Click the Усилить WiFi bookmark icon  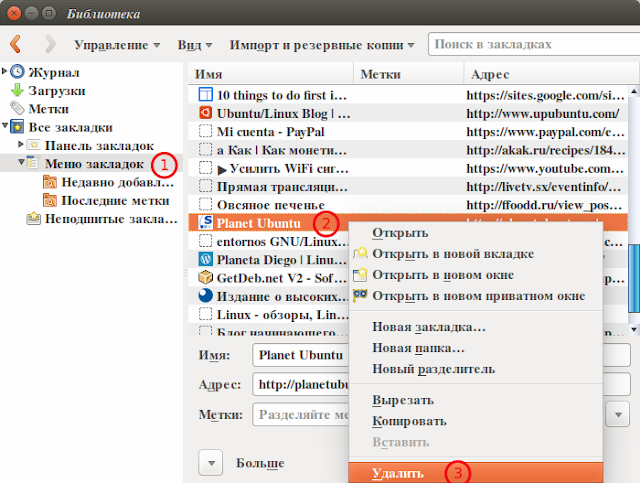tap(205, 168)
